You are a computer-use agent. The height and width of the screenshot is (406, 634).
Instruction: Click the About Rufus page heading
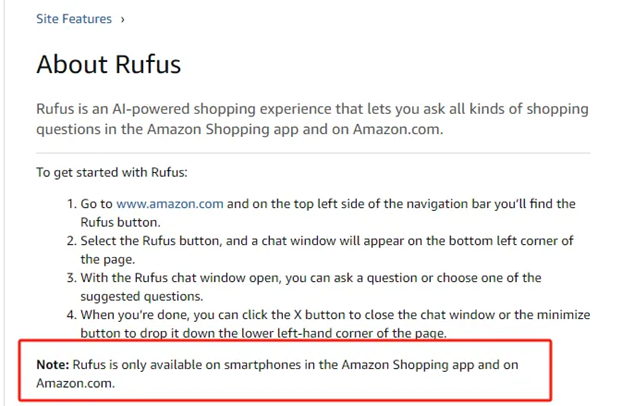coord(108,64)
